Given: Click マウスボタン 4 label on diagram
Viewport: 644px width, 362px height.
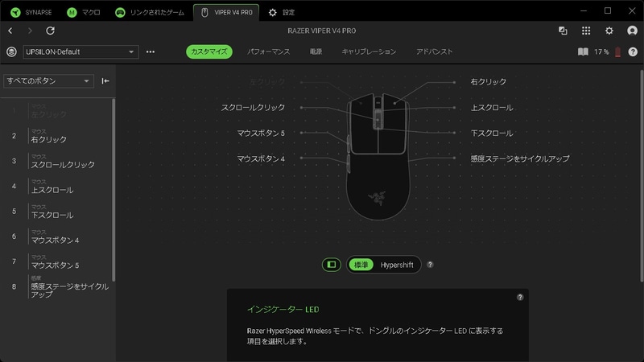Looking at the screenshot, I should point(261,158).
